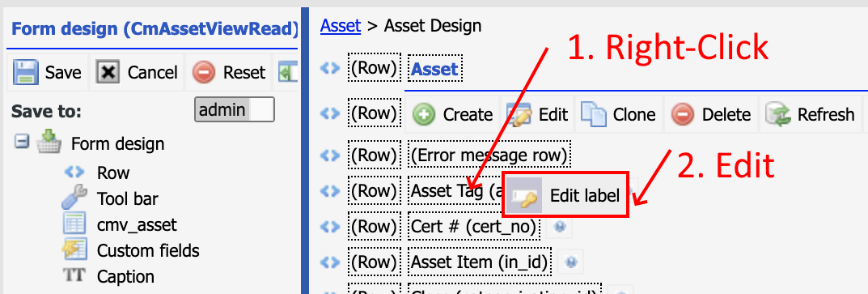Viewport: 868px width, 294px height.
Task: Open the admin Save to dropdown
Action: coord(235,110)
